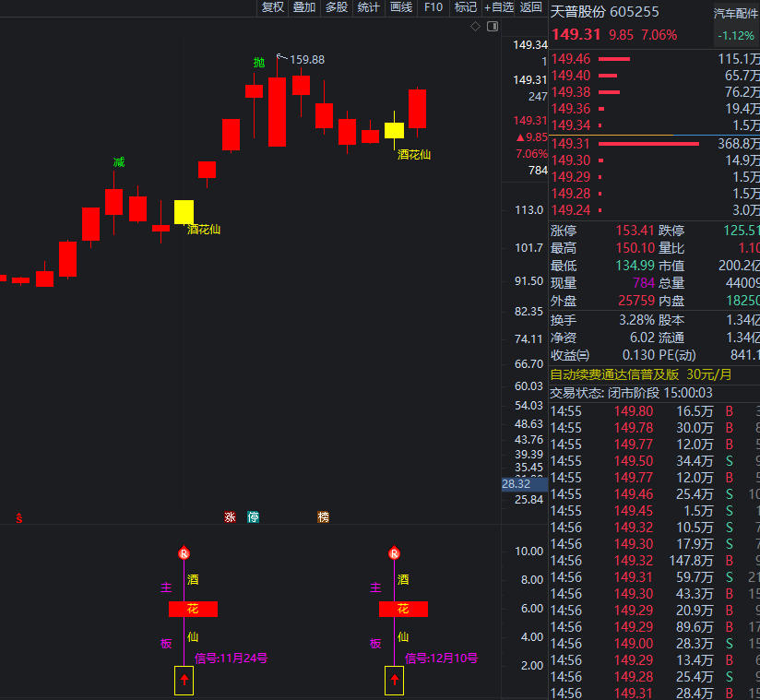The width and height of the screenshot is (760, 700).
Task: Click the red R icon above the 12月10号 signal
Action: 394,553
